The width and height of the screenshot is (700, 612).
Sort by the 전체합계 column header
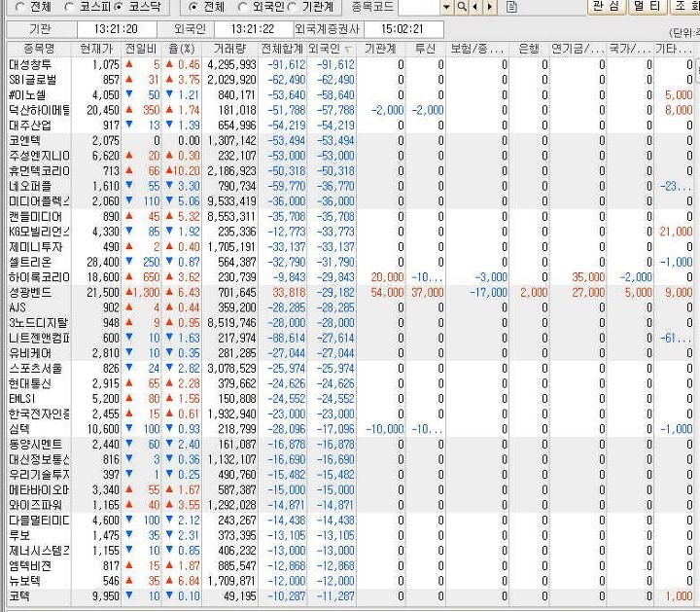282,49
